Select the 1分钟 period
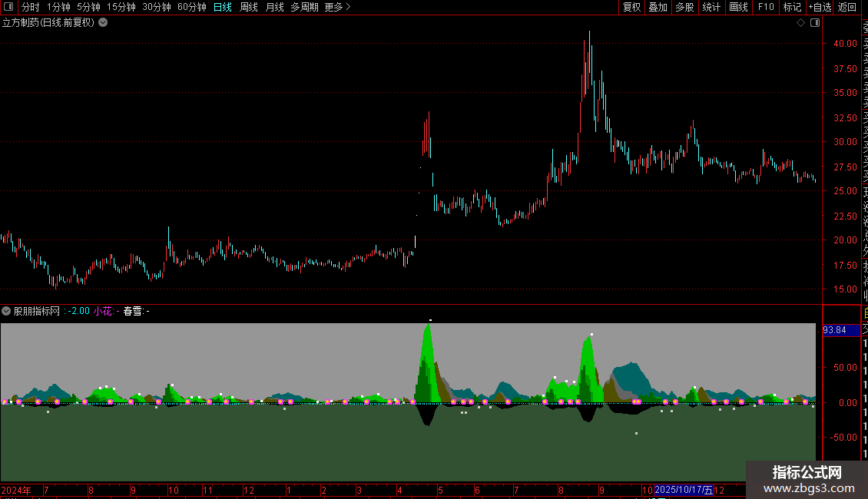The height and width of the screenshot is (499, 868). [58, 7]
